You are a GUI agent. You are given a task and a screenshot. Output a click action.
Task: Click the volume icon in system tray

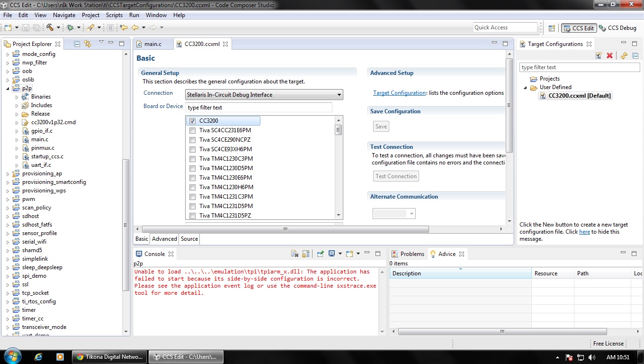click(592, 357)
